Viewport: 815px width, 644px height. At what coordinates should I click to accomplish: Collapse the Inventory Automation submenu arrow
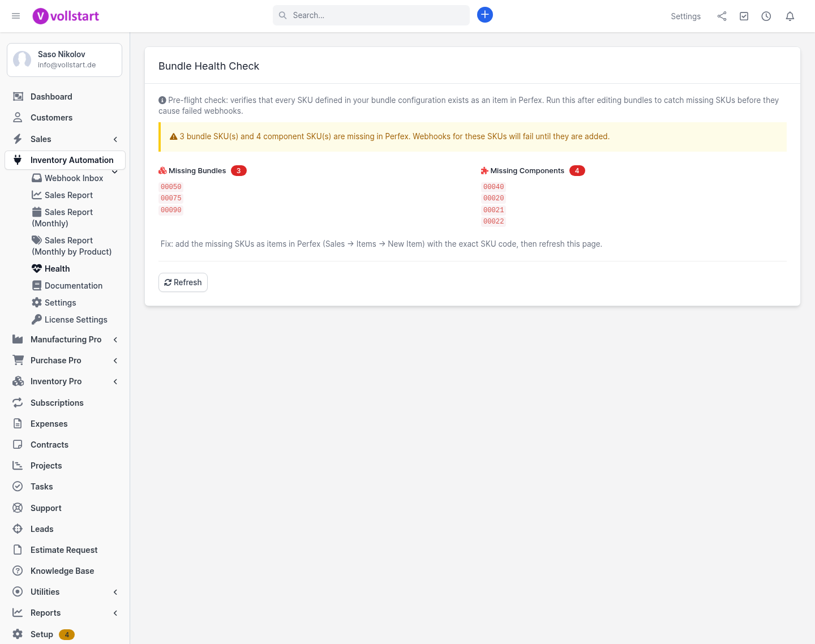click(115, 172)
